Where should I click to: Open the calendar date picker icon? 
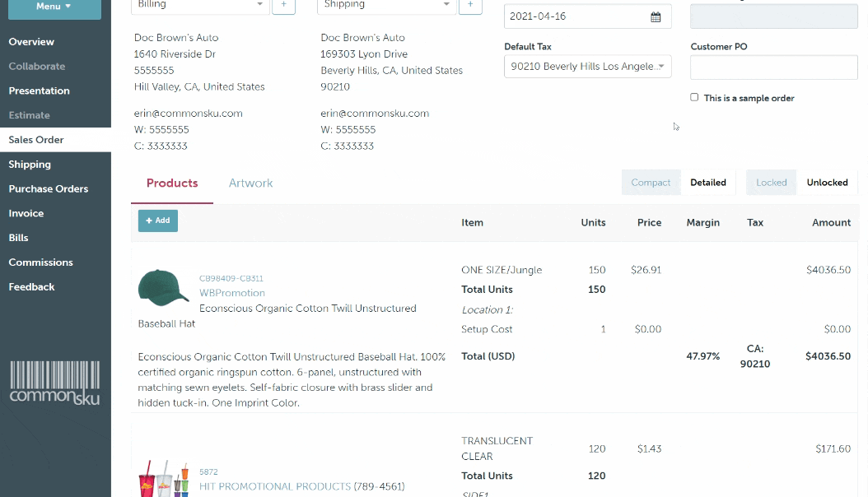pos(656,16)
